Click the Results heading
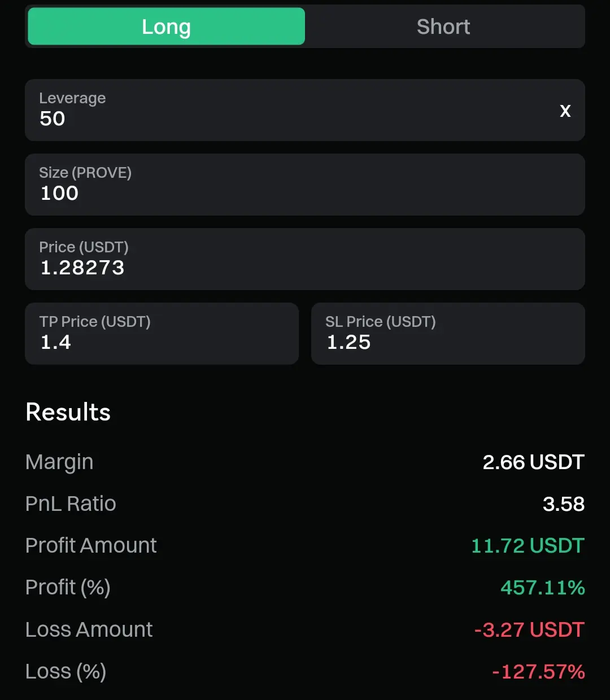 (68, 412)
